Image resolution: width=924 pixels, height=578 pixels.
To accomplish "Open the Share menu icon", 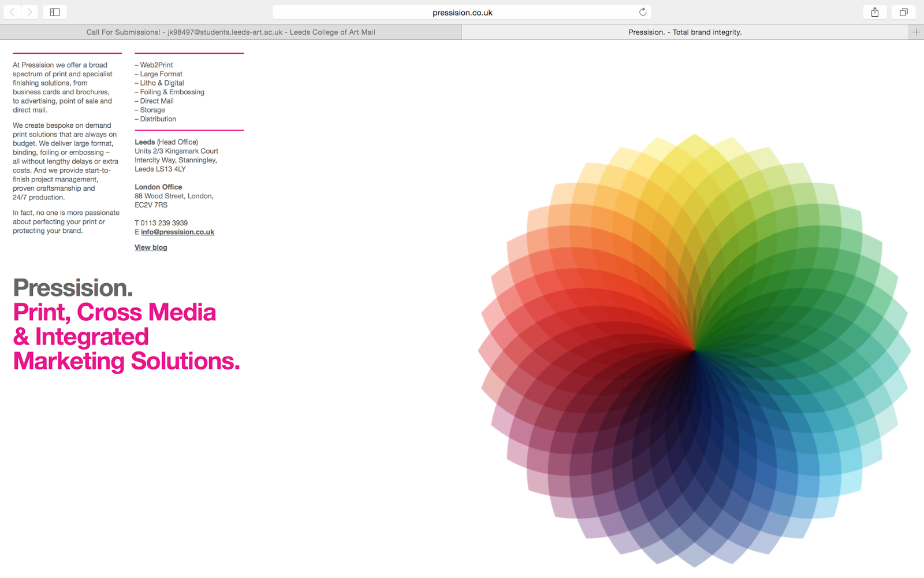I will (x=875, y=12).
